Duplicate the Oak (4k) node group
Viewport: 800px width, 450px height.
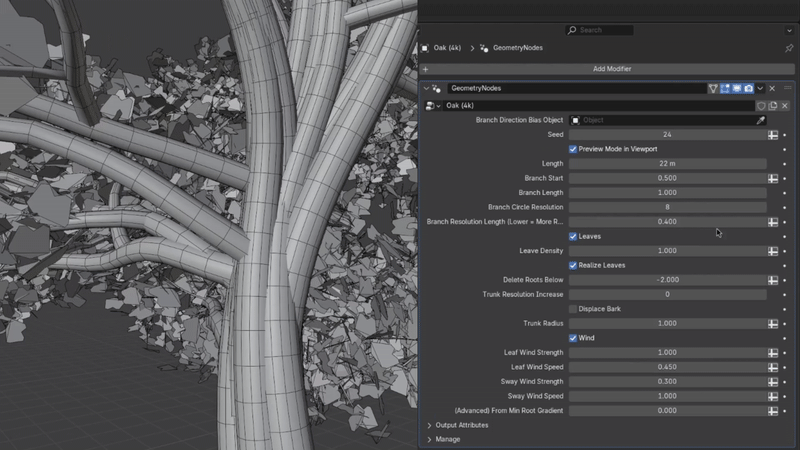(773, 106)
